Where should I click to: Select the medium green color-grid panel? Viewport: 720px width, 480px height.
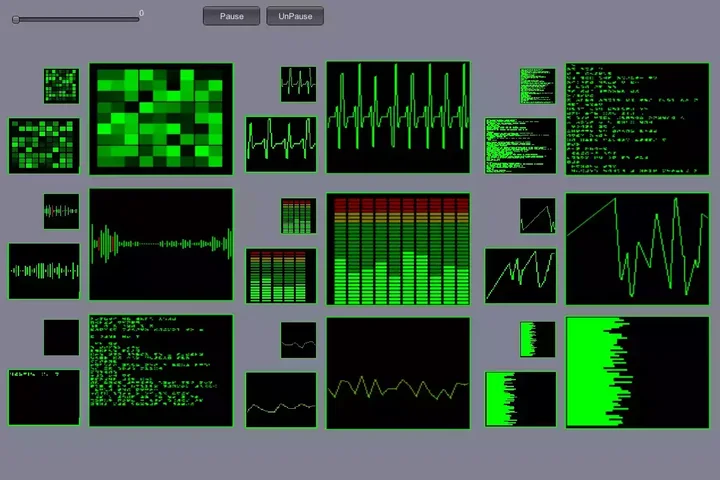(x=44, y=146)
